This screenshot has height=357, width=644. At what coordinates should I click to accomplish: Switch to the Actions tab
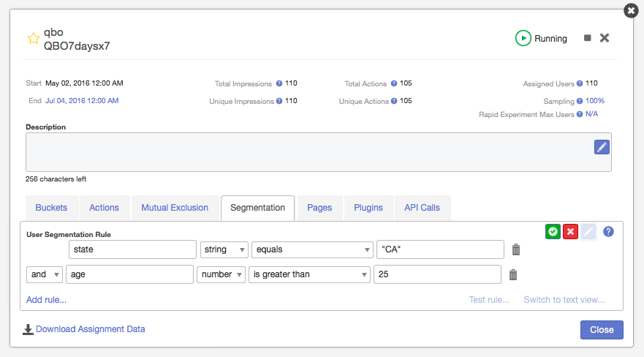[x=105, y=208]
